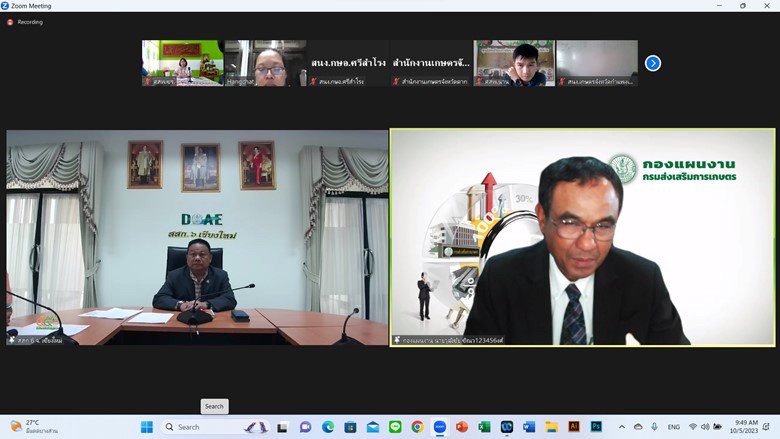Open the ENG language input switcher
This screenshot has height=439, width=780.
(x=674, y=427)
